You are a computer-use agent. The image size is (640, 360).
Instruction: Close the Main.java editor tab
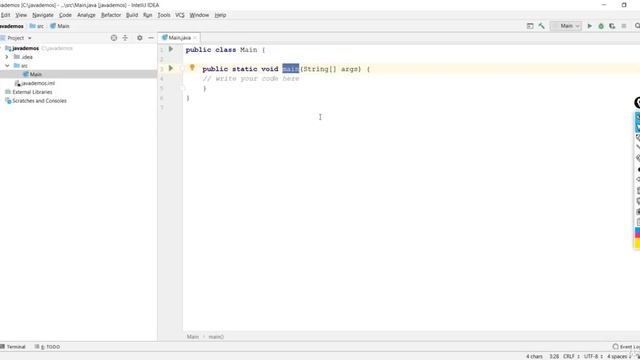(195, 38)
